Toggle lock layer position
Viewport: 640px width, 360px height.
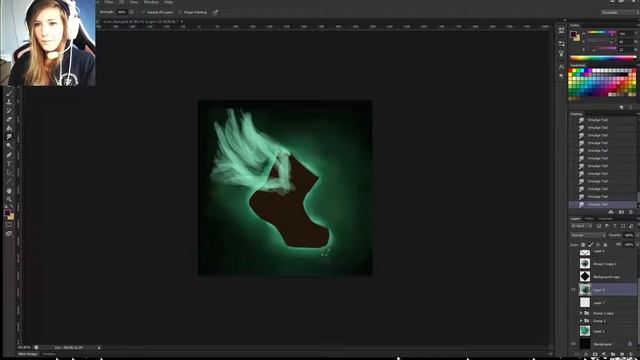(x=598, y=244)
